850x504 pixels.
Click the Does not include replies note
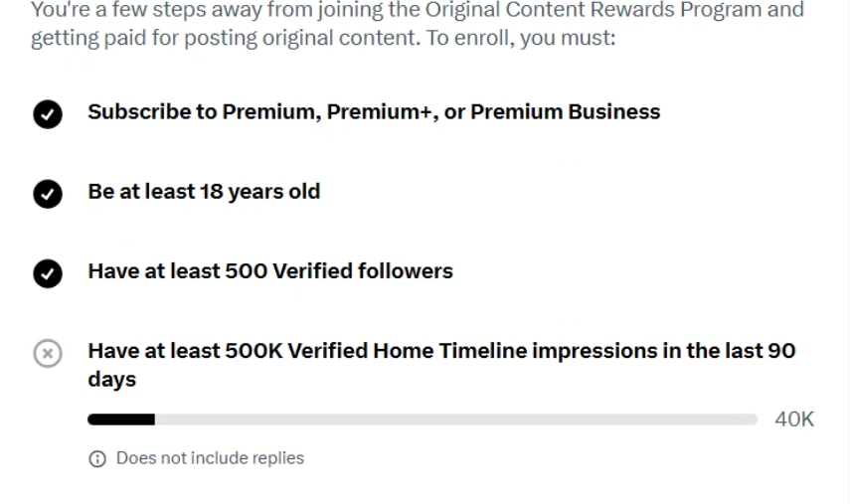pos(211,458)
